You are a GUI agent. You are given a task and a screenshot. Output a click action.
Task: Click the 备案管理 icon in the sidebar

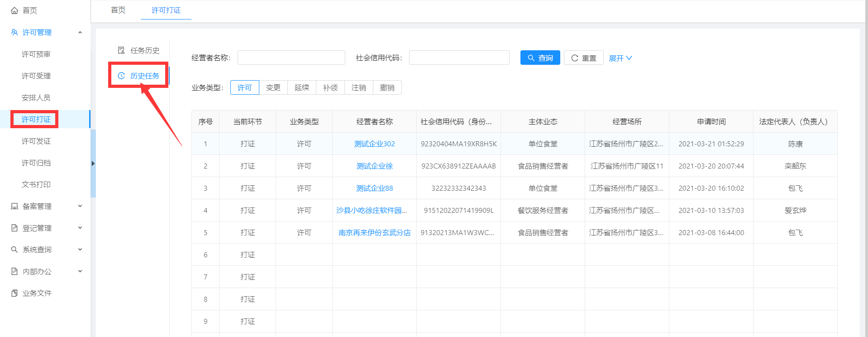pos(14,206)
